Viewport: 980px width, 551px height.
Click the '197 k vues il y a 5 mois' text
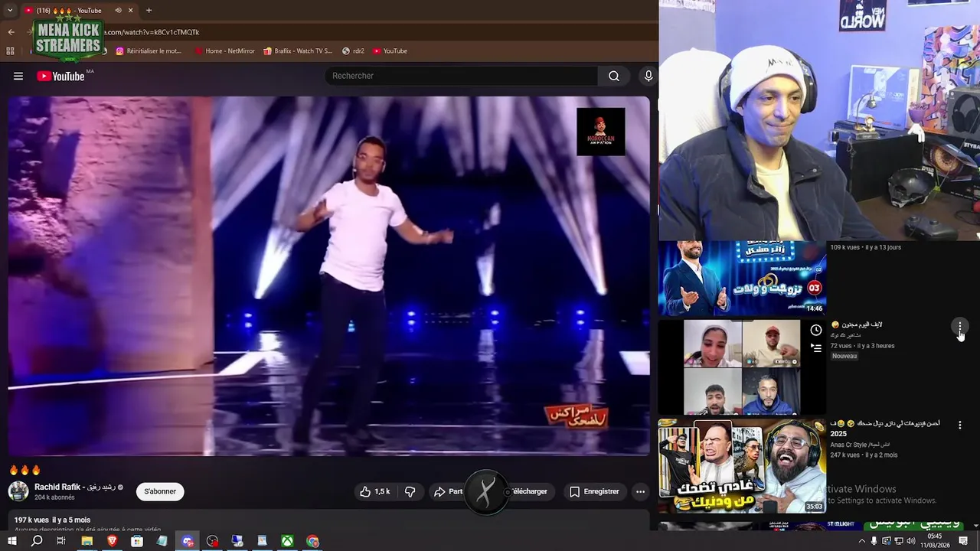pyautogui.click(x=52, y=520)
